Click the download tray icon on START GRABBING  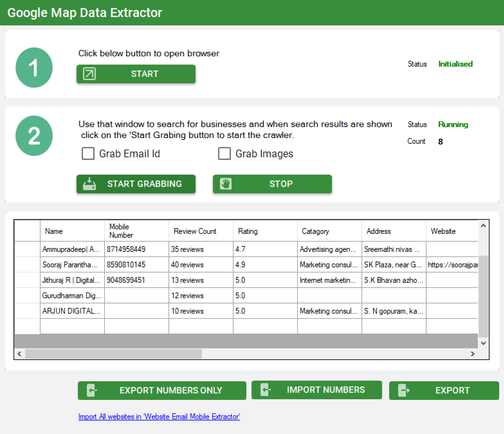coord(89,184)
